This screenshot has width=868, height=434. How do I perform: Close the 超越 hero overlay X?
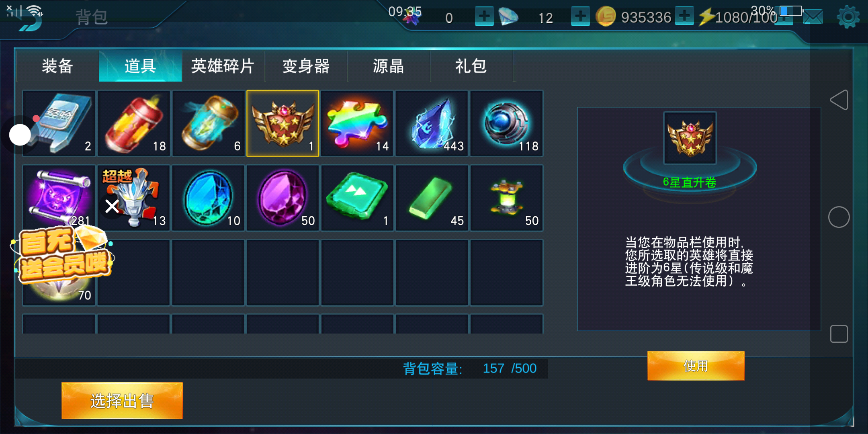(112, 206)
